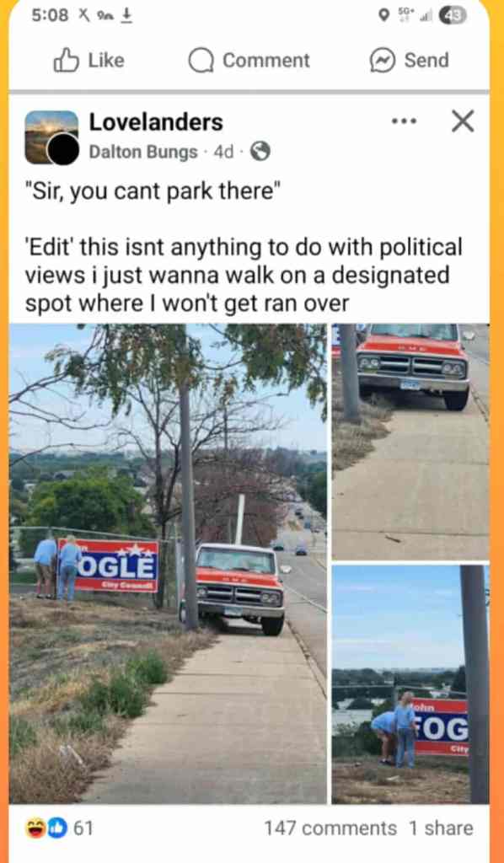Tap the Messenger Send icon
Image resolution: width=504 pixels, height=863 pixels.
point(383,61)
